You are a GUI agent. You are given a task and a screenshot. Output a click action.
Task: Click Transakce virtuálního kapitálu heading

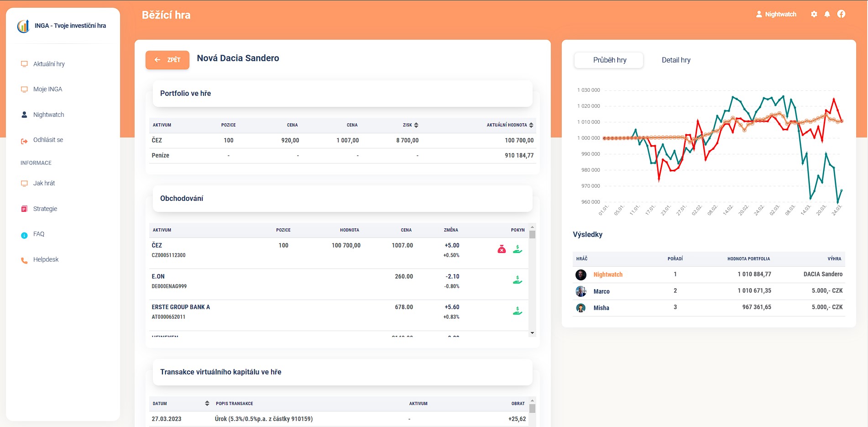(220, 372)
